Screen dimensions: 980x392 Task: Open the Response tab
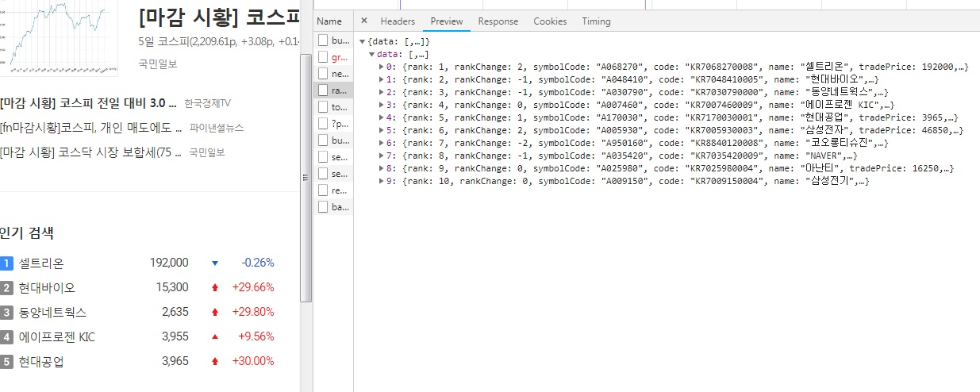pyautogui.click(x=498, y=21)
